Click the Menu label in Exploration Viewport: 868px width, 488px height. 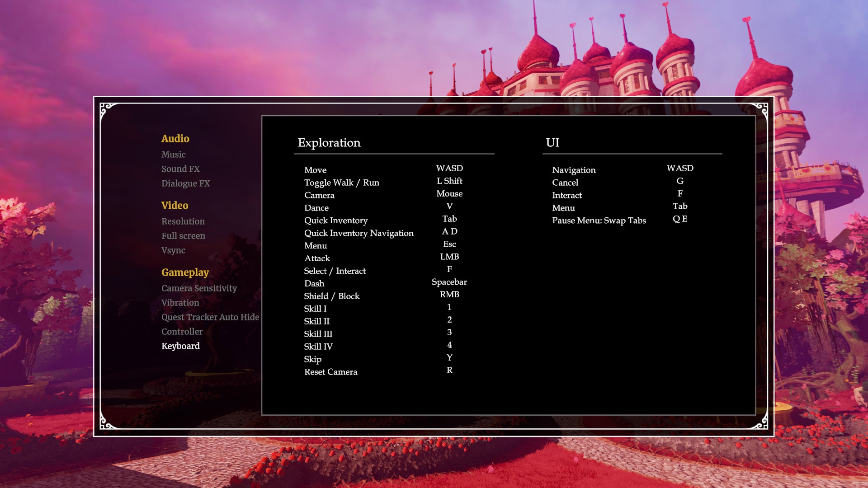tap(315, 246)
